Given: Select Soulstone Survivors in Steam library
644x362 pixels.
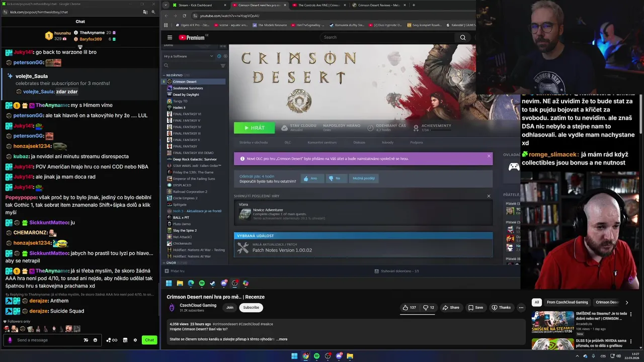Looking at the screenshot, I should pyautogui.click(x=188, y=88).
